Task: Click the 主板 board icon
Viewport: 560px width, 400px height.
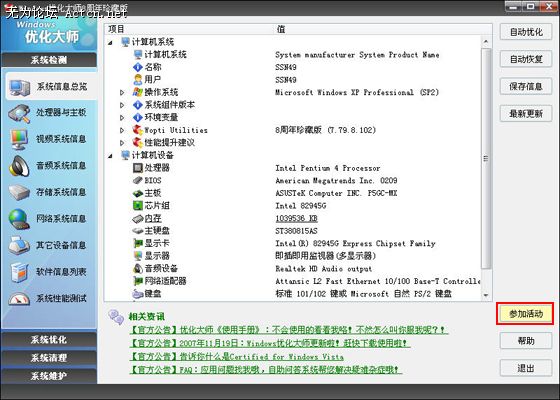Action: [138, 193]
